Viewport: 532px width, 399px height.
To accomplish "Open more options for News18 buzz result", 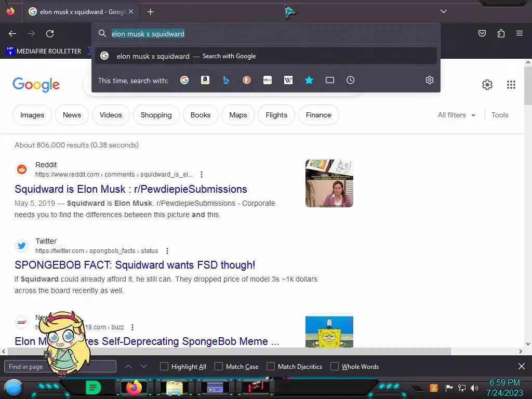I will pyautogui.click(x=132, y=327).
